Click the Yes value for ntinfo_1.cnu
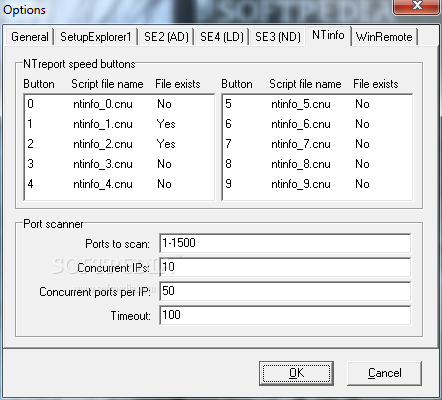This screenshot has width=442, height=400. click(166, 124)
